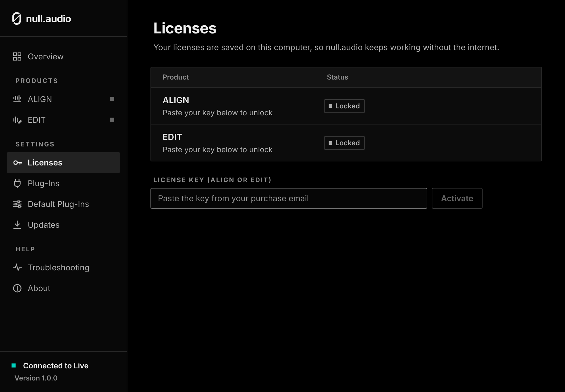The image size is (565, 392).
Task: Click the ALIGN waveform icon in sidebar
Action: click(17, 99)
